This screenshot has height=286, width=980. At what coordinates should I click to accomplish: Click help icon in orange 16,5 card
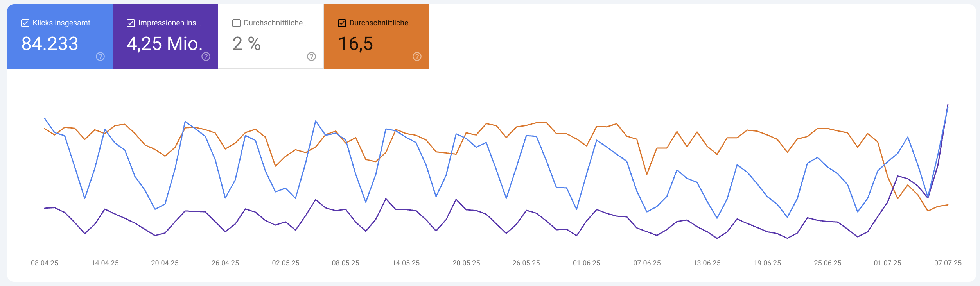click(x=417, y=57)
